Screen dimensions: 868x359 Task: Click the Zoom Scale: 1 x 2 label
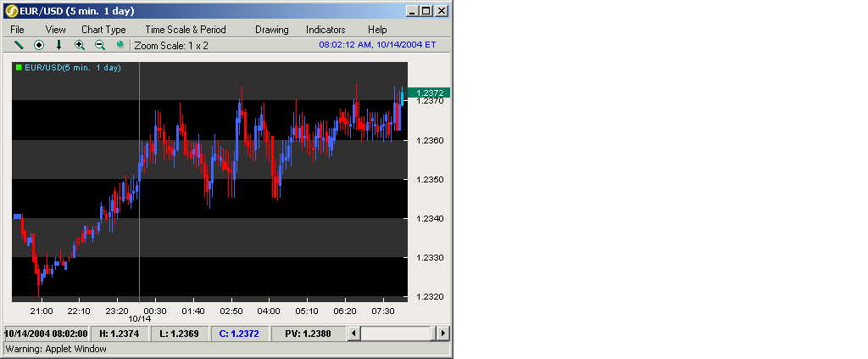171,46
